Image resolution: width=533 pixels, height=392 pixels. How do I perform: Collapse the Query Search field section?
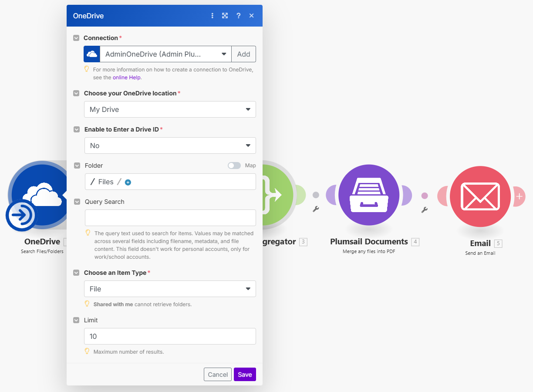[77, 202]
